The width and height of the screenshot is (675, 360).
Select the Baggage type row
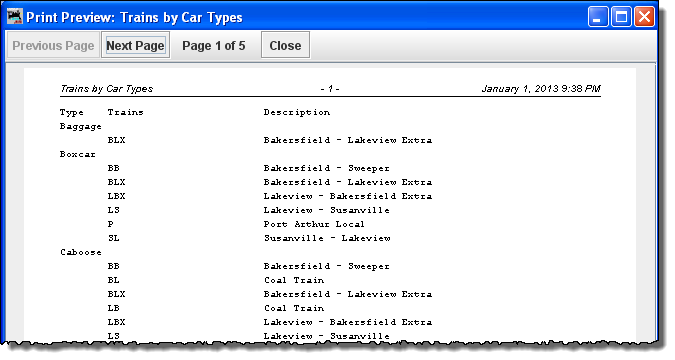[81, 127]
